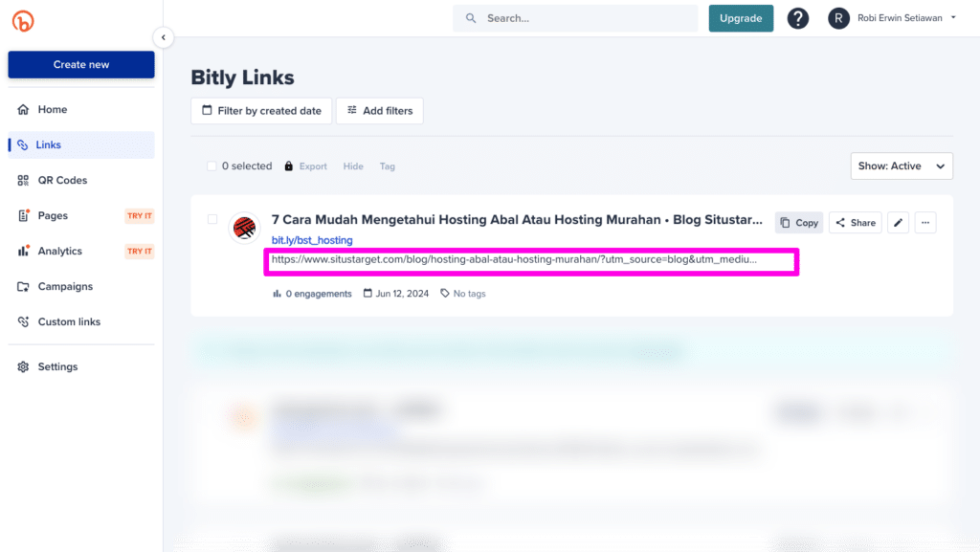Click the R user avatar
The height and width of the screenshot is (552, 980).
click(x=838, y=18)
